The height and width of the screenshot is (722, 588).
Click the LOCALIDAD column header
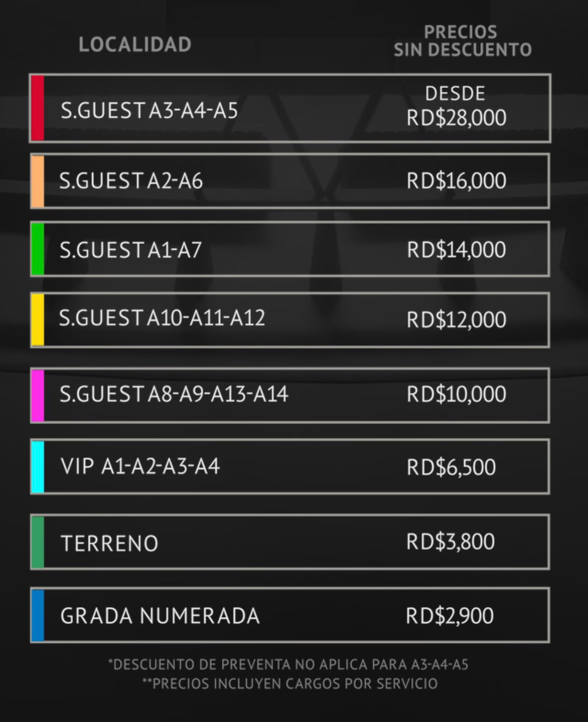click(135, 45)
